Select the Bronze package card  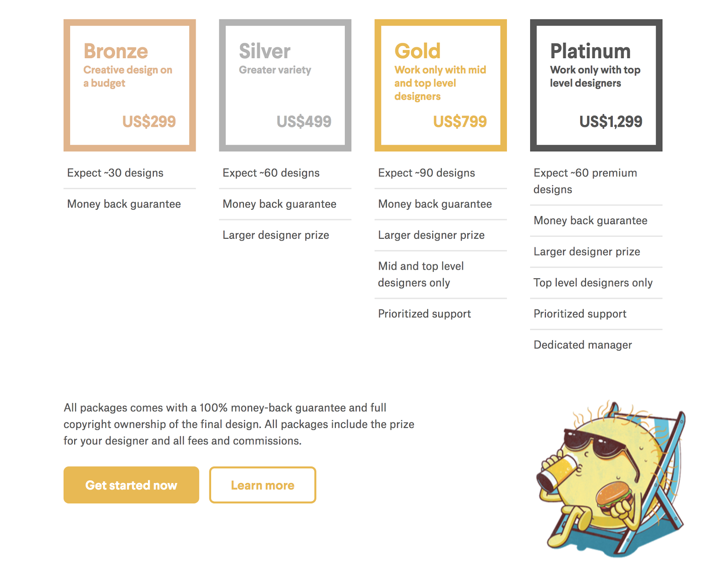130,85
